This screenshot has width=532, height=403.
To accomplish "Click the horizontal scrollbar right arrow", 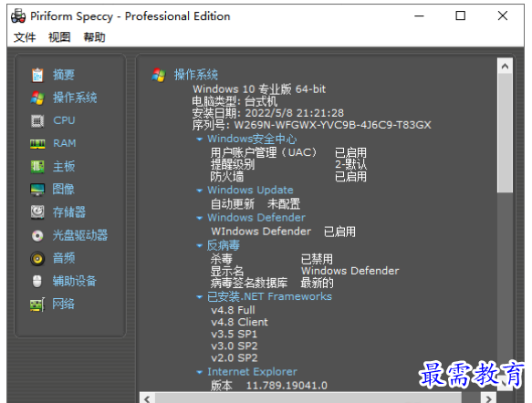I will pos(488,398).
